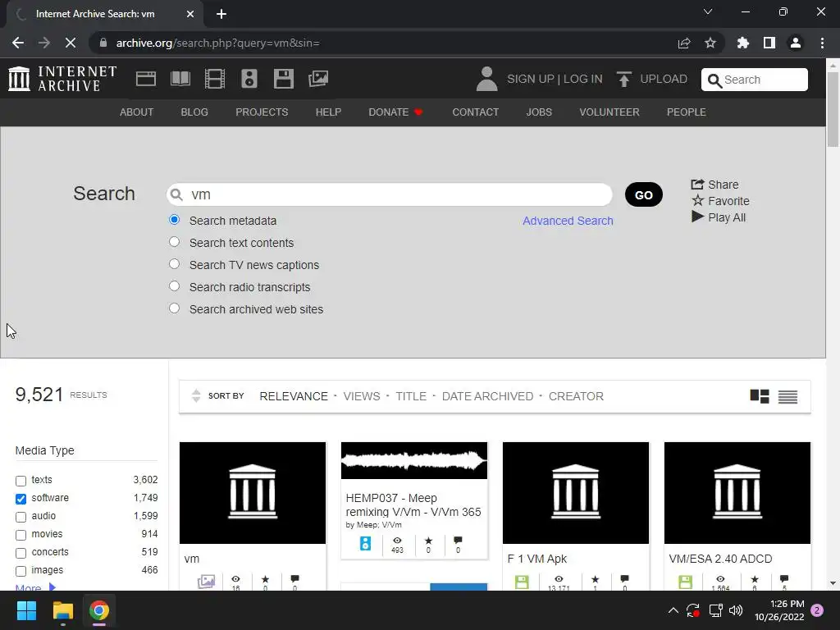Open the Software floppy disk icon

[x=283, y=79]
